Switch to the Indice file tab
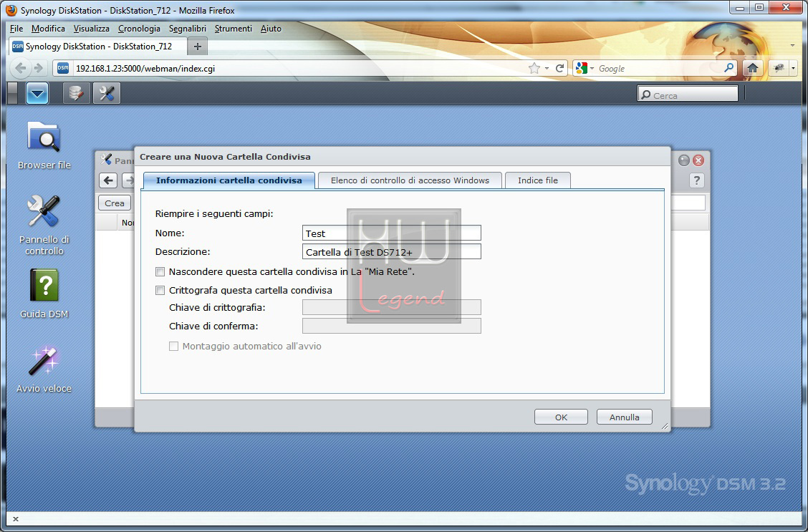808x532 pixels. click(537, 180)
